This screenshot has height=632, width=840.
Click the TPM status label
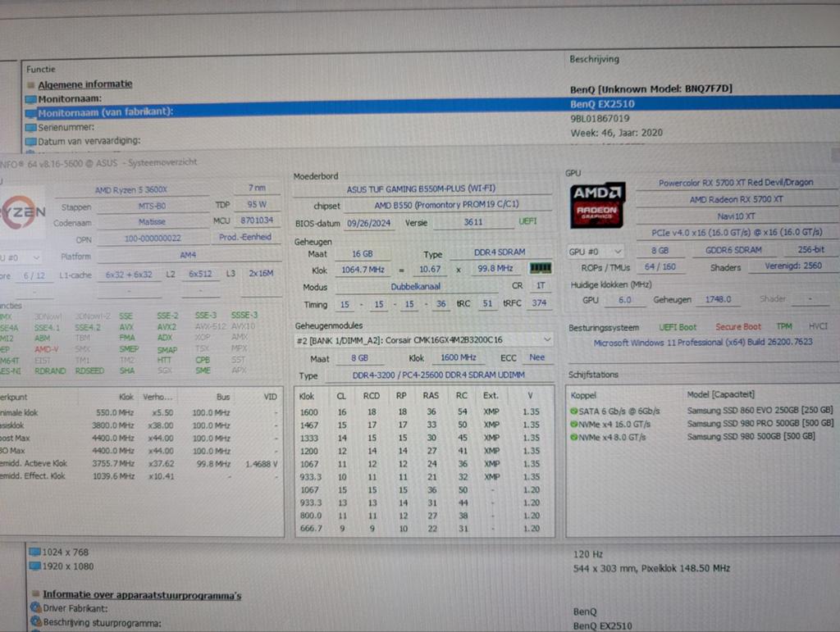pyautogui.click(x=783, y=326)
